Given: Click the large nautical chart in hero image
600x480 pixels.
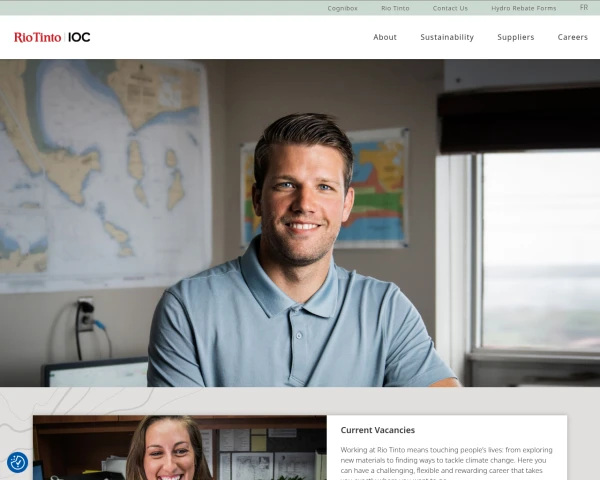Looking at the screenshot, I should tap(104, 174).
